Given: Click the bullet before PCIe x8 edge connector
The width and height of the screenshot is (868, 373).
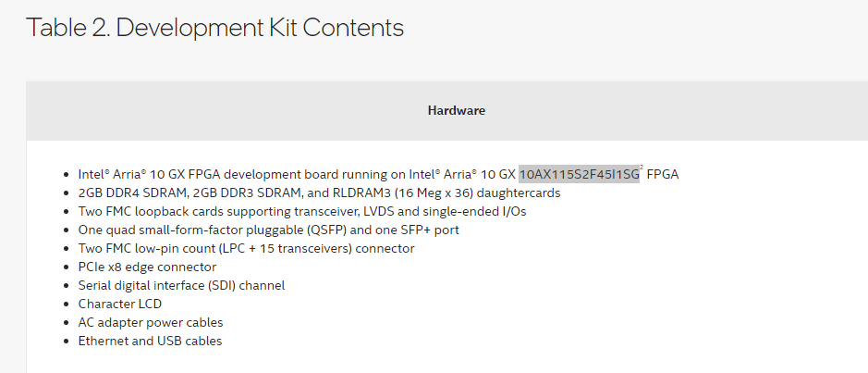Looking at the screenshot, I should pos(66,267).
